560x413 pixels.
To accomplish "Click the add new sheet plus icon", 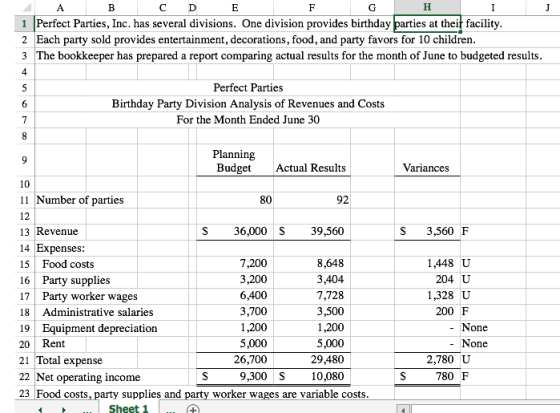I will point(193,409).
